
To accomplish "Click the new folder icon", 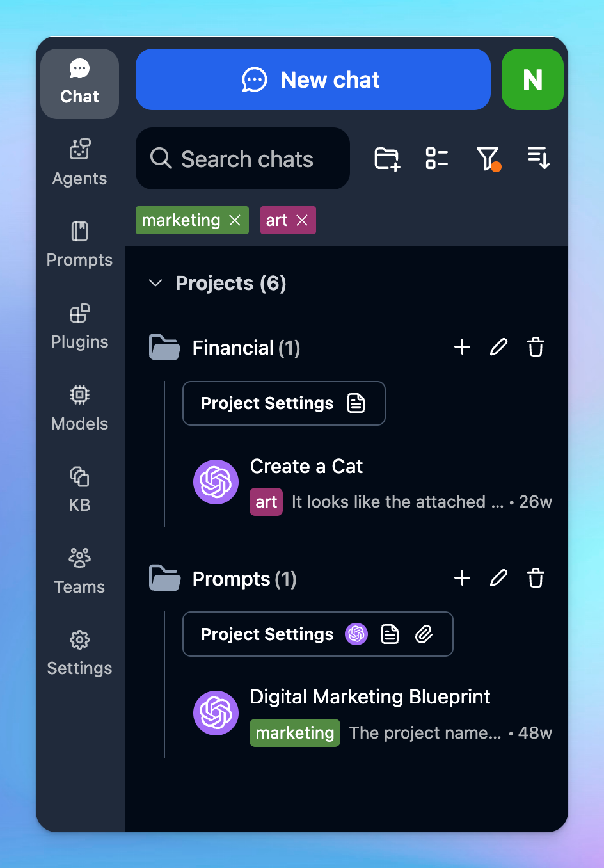I will pos(386,159).
